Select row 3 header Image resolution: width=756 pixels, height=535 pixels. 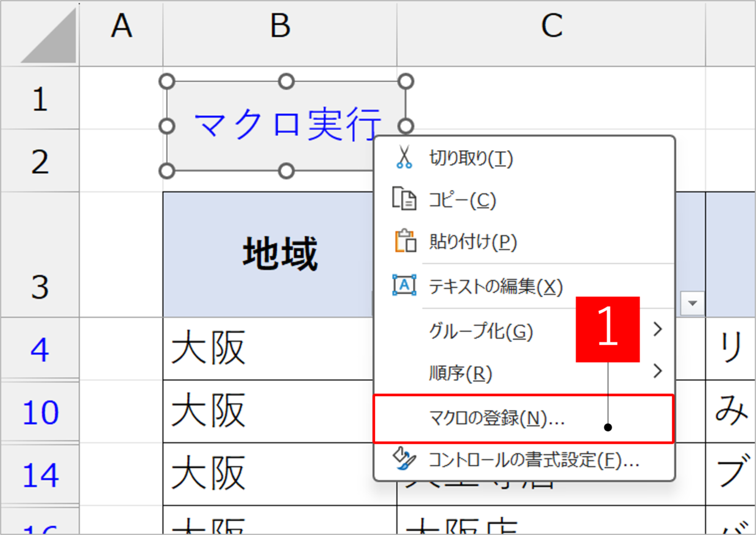40,255
